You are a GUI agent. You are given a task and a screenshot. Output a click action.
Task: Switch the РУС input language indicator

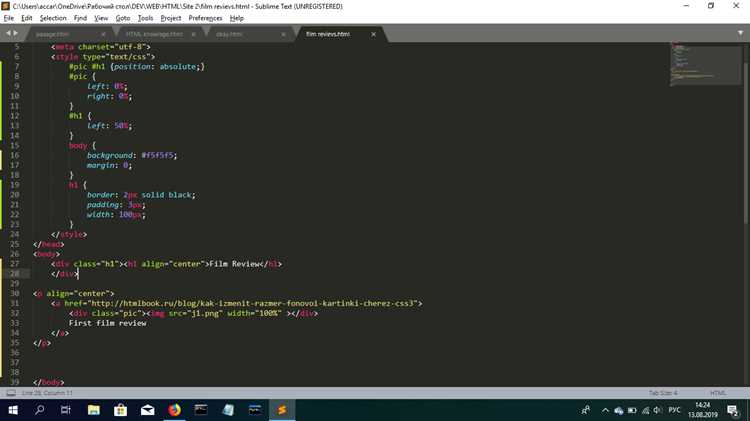(674, 410)
